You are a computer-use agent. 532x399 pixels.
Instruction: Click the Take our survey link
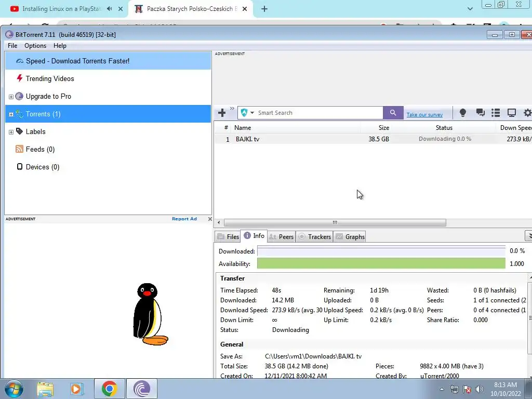click(x=424, y=115)
